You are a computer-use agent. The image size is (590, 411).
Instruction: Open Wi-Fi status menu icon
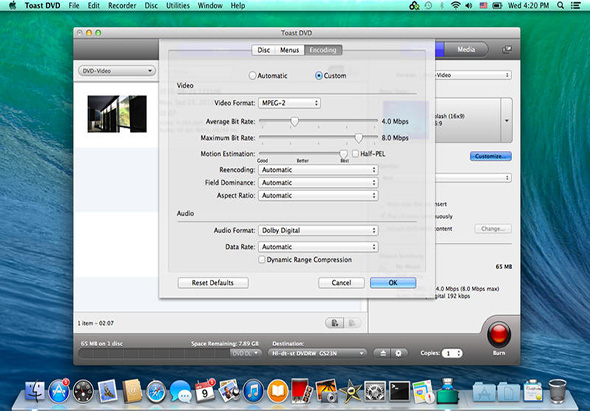[456, 6]
